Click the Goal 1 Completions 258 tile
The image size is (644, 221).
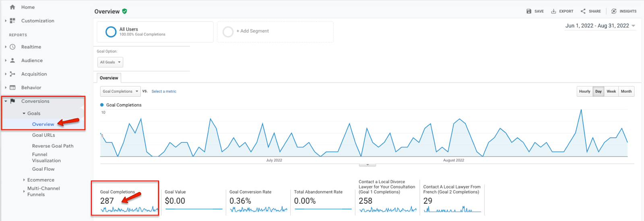click(x=387, y=196)
